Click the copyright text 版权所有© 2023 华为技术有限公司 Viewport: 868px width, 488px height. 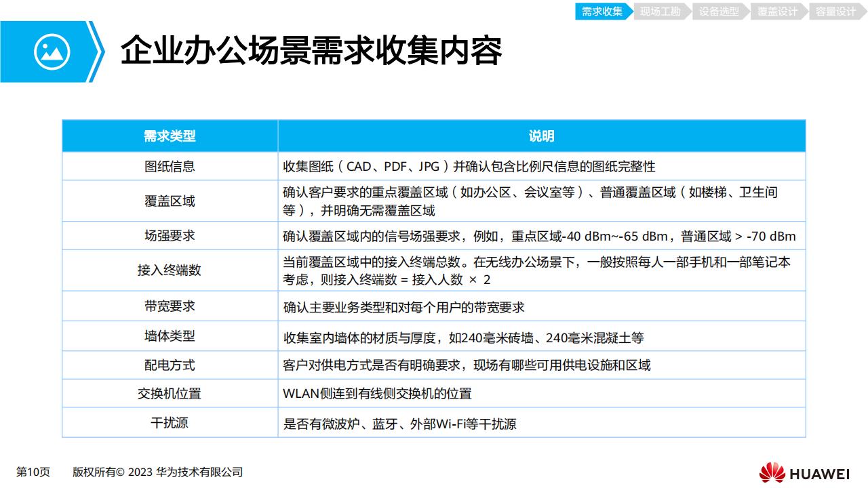tap(157, 472)
